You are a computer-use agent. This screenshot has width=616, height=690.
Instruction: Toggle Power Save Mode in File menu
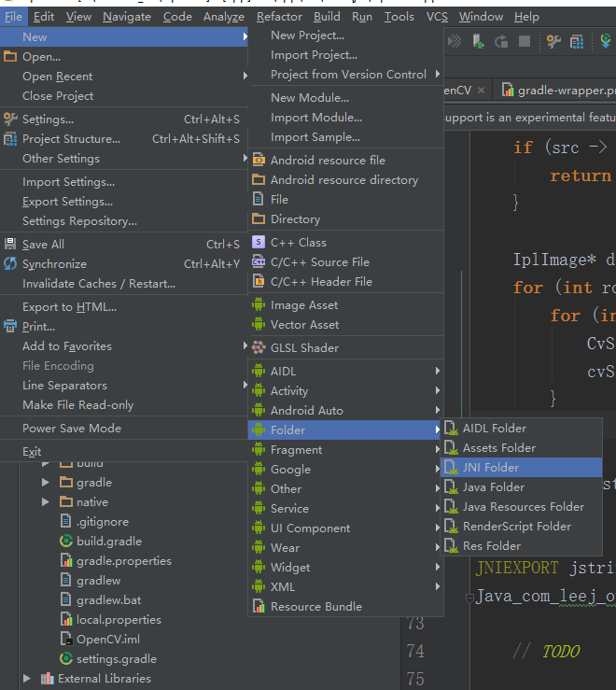point(72,429)
